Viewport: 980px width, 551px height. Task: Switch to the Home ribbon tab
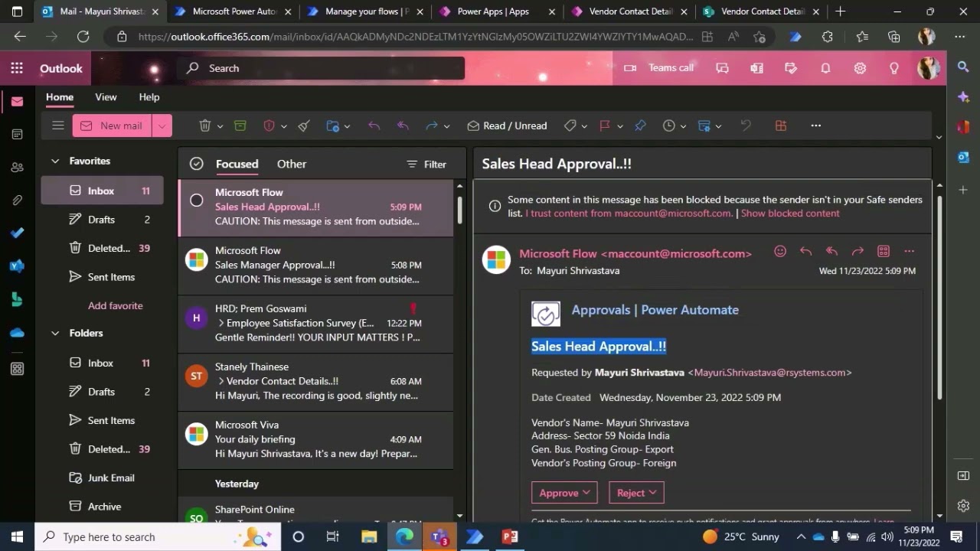(60, 97)
